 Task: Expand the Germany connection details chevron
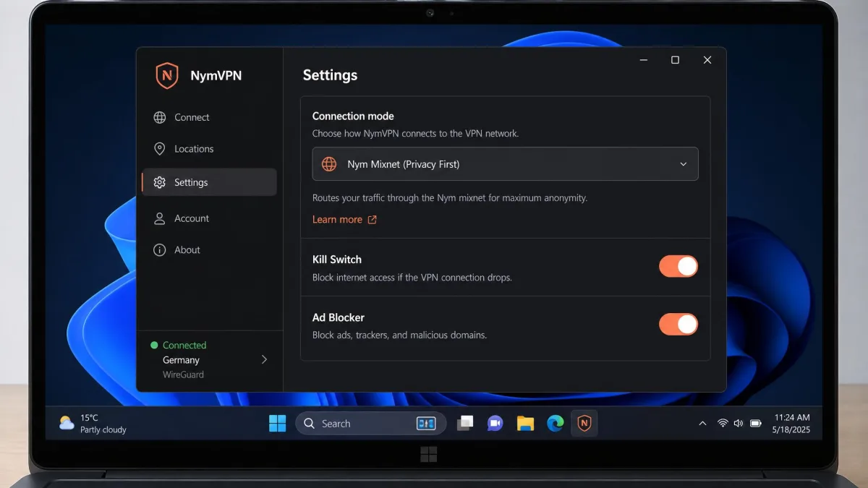coord(264,359)
